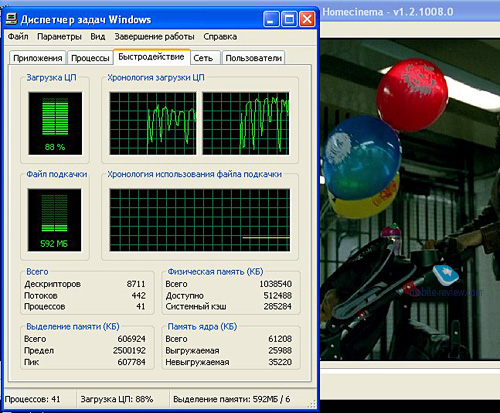The width and height of the screenshot is (500, 413).
Task: Click the Дескрипторов value 8711
Action: click(x=136, y=284)
